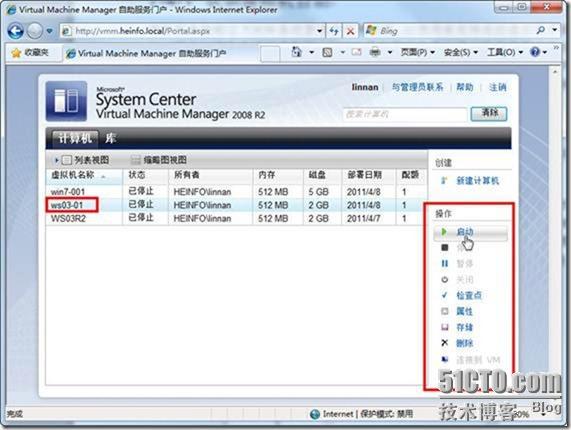
Task: Click the RSS feeds icon
Action: tap(327, 53)
